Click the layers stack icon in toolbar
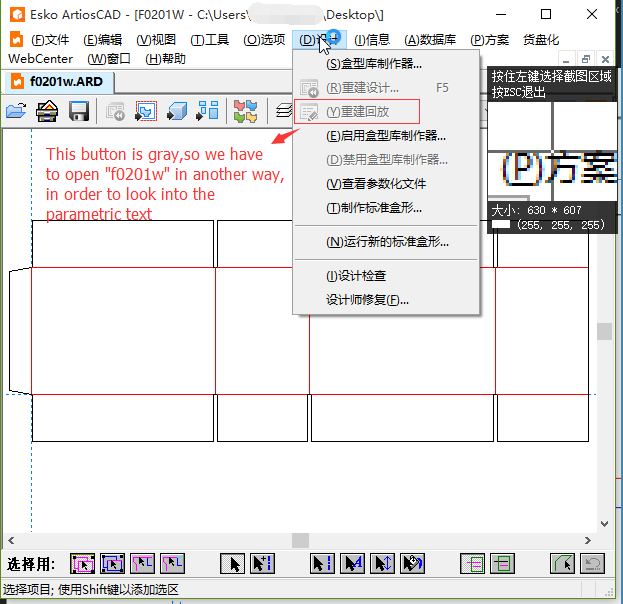The image size is (623, 604). point(284,111)
